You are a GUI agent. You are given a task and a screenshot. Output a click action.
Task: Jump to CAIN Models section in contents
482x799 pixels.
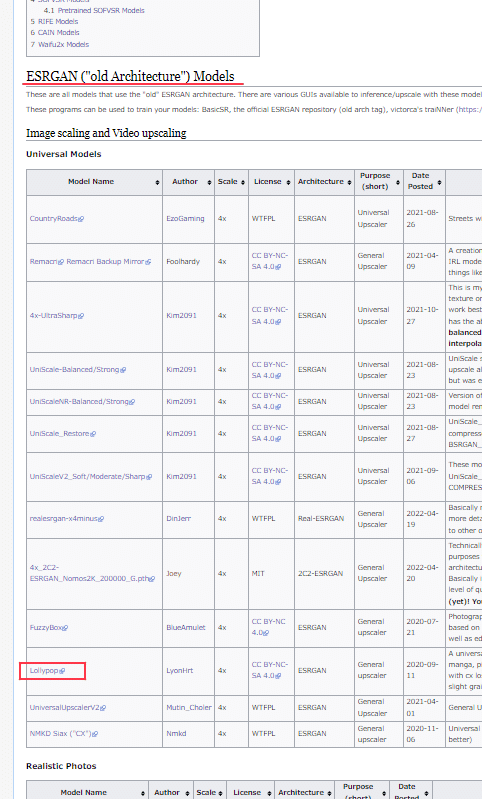coord(55,33)
